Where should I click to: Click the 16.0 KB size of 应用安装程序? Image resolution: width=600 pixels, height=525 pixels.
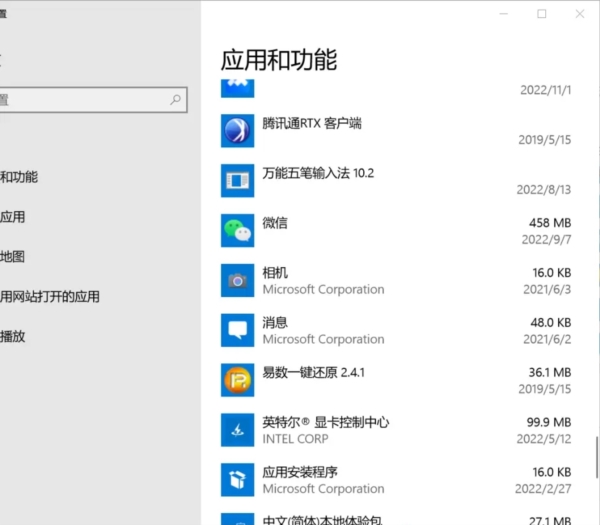click(x=551, y=472)
